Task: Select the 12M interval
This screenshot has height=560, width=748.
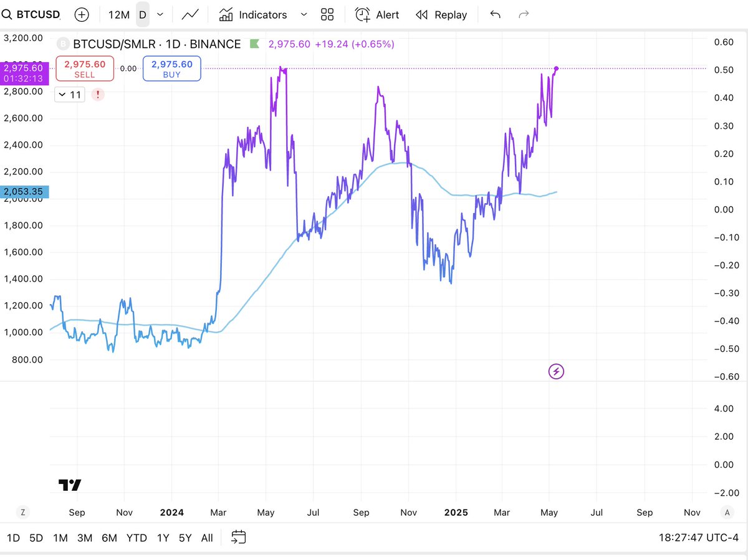Action: pos(118,14)
